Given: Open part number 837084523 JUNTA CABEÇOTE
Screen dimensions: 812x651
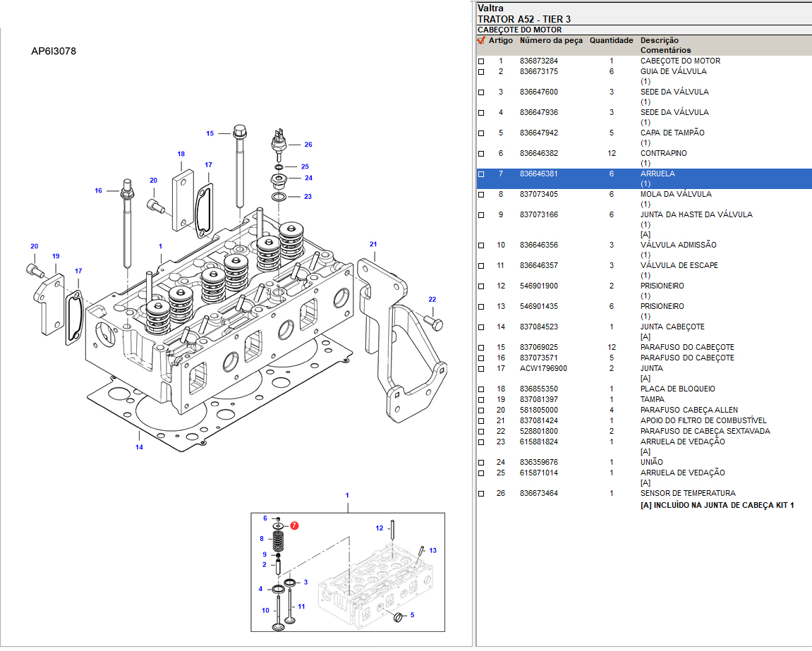Looking at the screenshot, I should click(x=538, y=327).
